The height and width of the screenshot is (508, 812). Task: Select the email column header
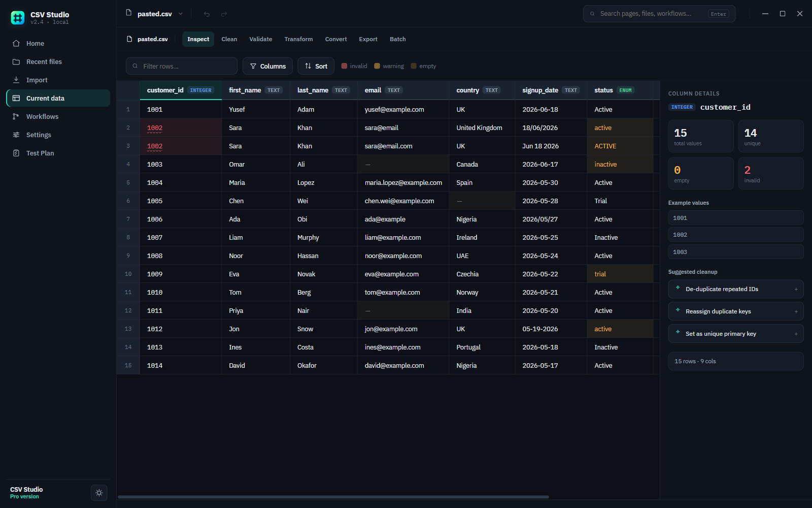(403, 90)
